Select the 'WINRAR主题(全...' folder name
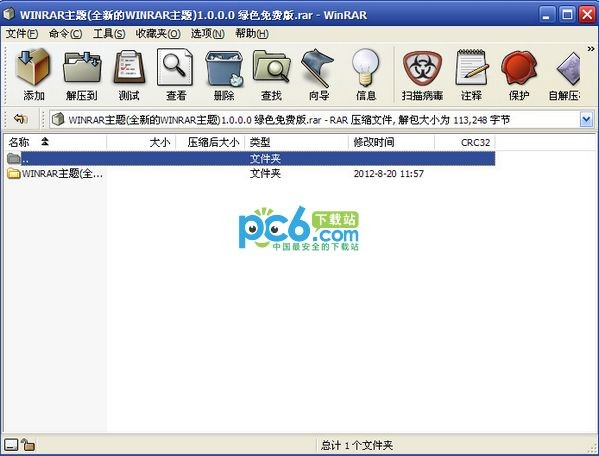The width and height of the screenshot is (599, 456). point(62,174)
